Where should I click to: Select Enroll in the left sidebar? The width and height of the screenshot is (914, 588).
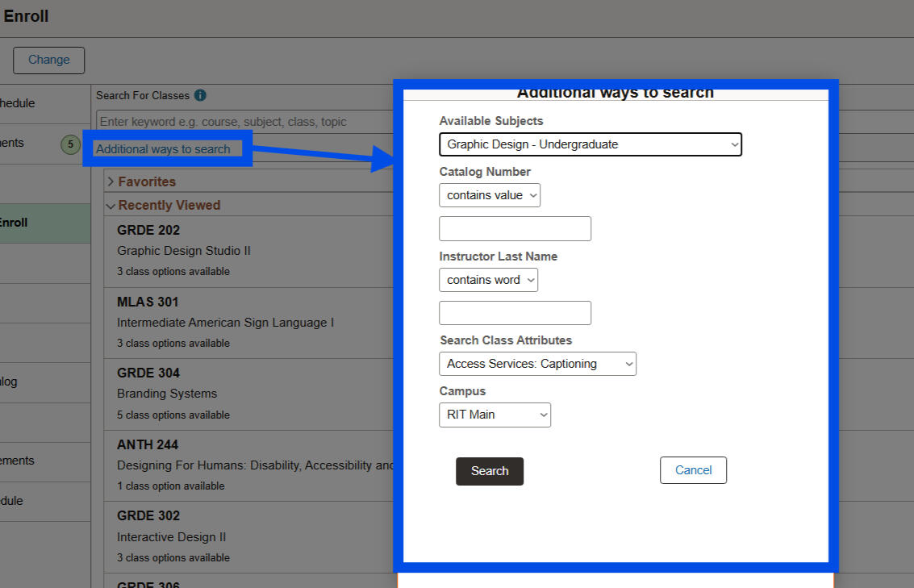[24, 223]
